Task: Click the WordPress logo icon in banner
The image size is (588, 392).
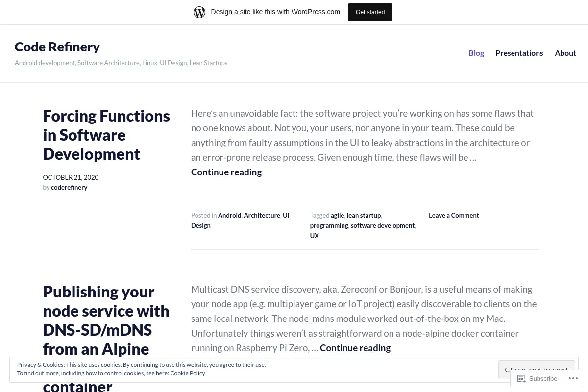Action: click(199, 12)
